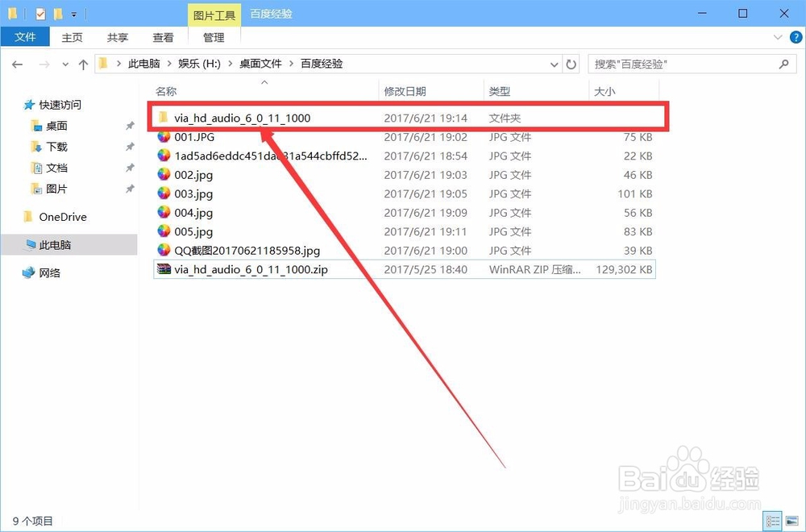
Task: Click inside the 搜索百度经验 search box
Action: pyautogui.click(x=693, y=64)
